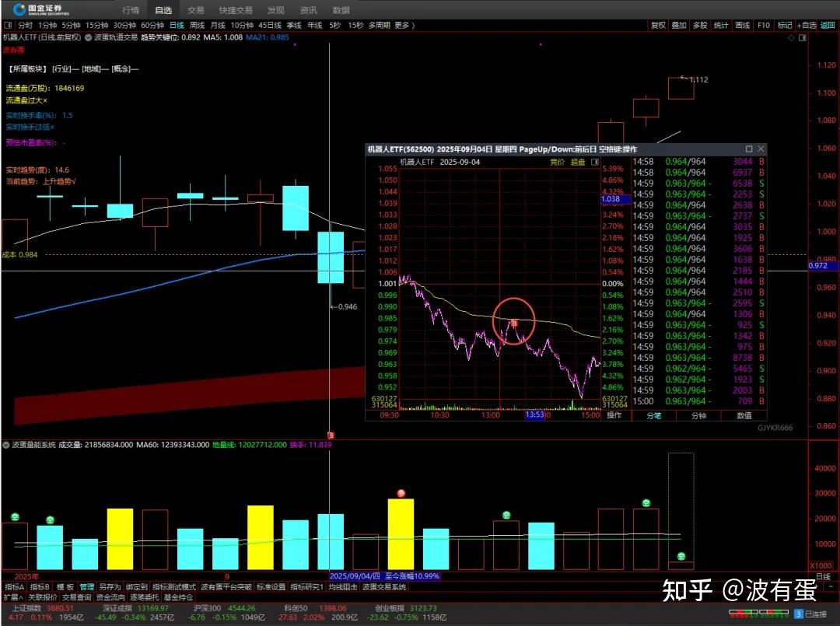The image size is (840, 626).
Task: Click the round settings icon beside 波蛋量能系统
Action: (x=6, y=445)
